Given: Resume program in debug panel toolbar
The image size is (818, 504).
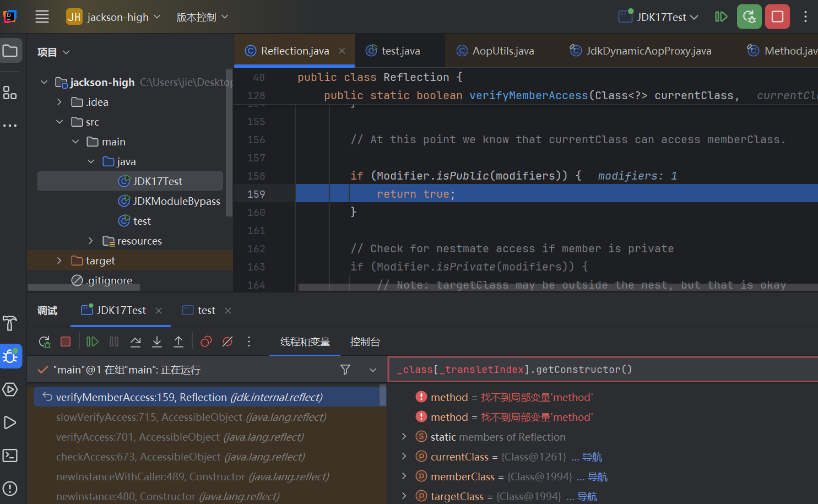Looking at the screenshot, I should pyautogui.click(x=93, y=342).
